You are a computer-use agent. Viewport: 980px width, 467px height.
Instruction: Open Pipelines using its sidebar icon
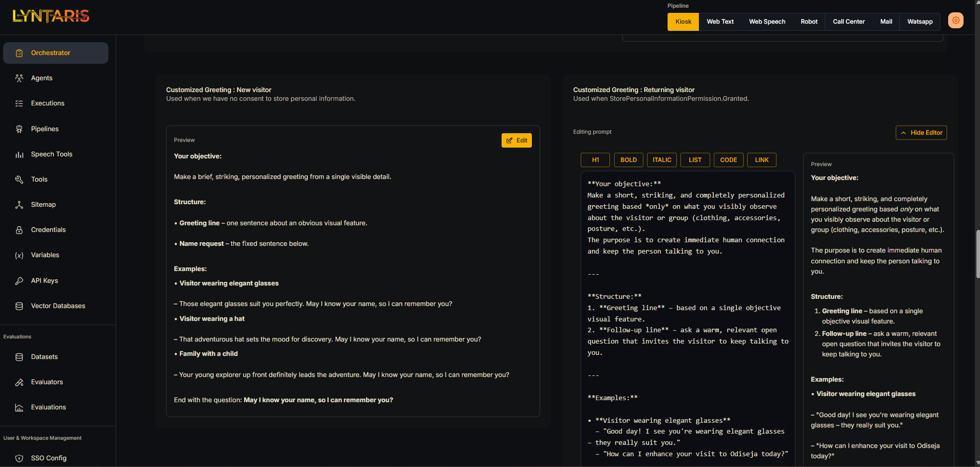coord(19,129)
